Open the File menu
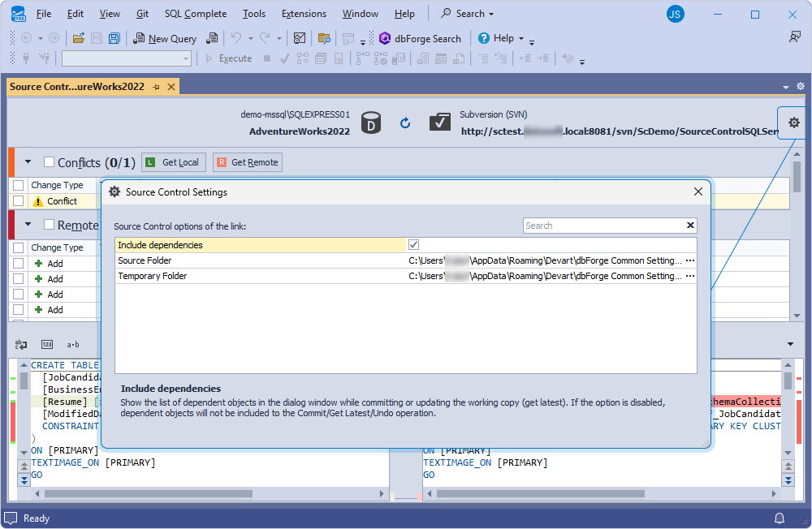The image size is (812, 529). tap(44, 14)
